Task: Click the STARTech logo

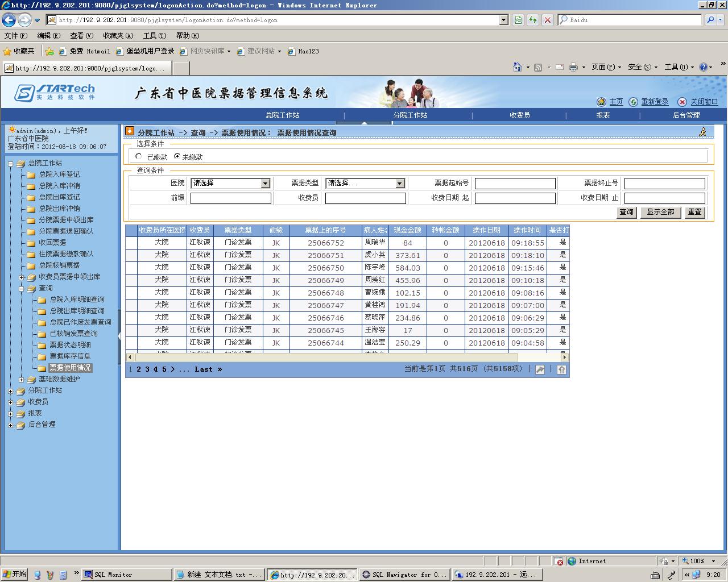Action: (55, 92)
